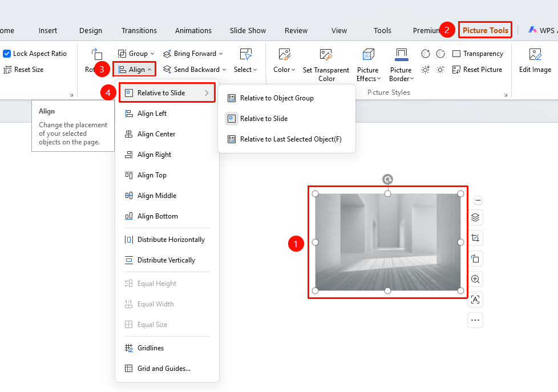Open the Picture Styles dialog launcher
This screenshot has width=558, height=392.
point(506,95)
